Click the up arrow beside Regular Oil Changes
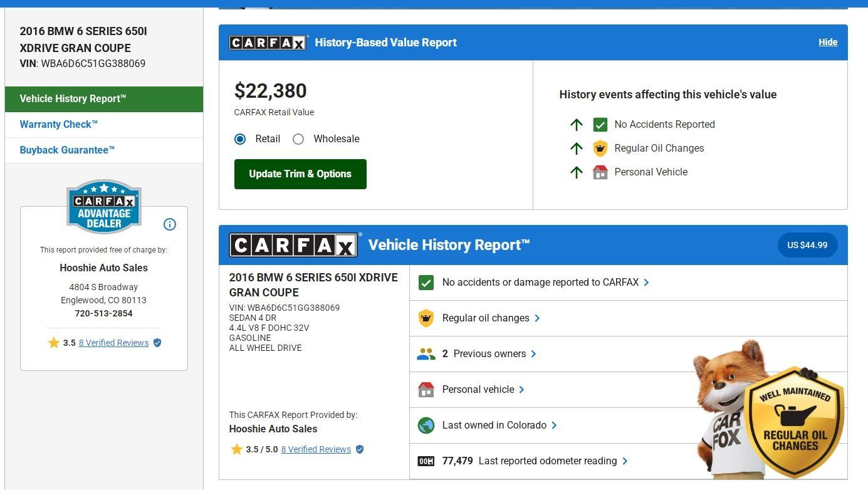Viewport: 868px width, 490px height. click(x=577, y=149)
